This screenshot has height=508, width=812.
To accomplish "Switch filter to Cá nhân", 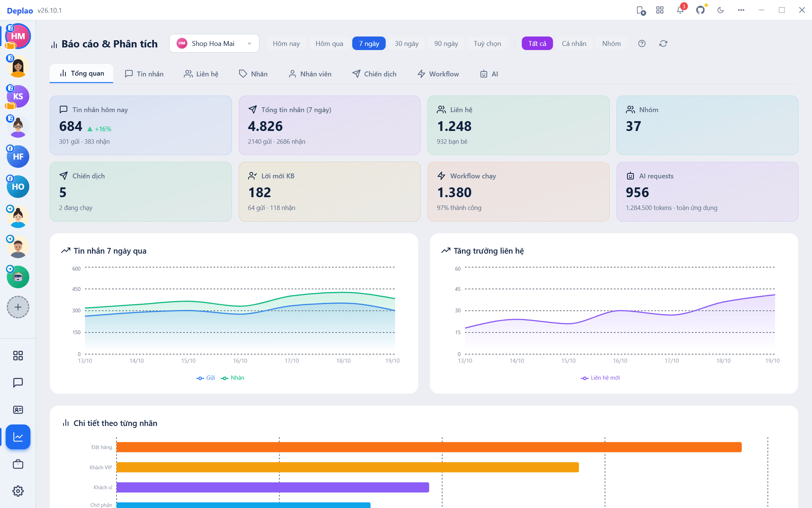I will (574, 44).
